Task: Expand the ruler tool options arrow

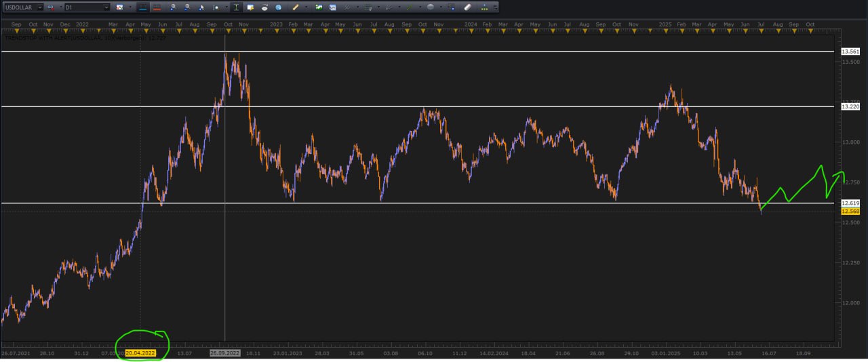Action: [x=306, y=7]
